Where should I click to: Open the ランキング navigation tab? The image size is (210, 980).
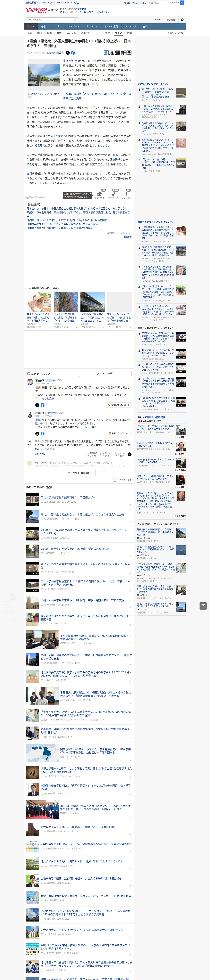pyautogui.click(x=130, y=27)
